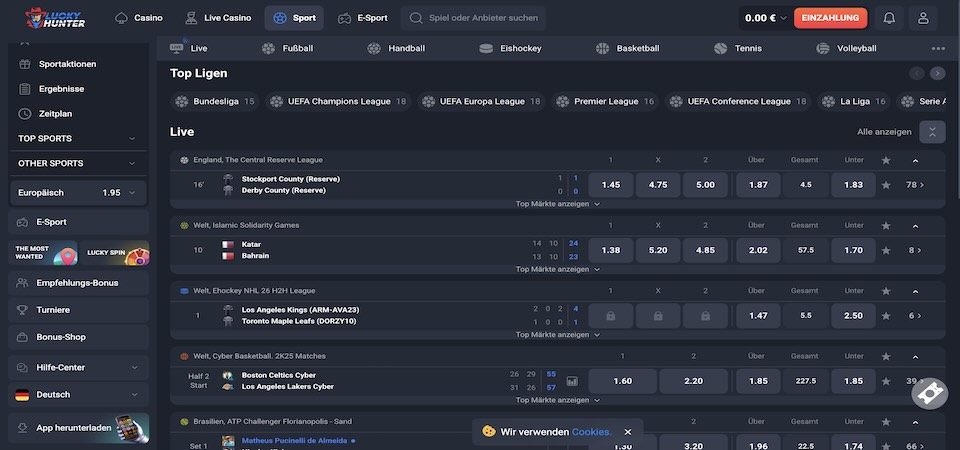Select the Sport tab
Screen dimensions: 960x450
[x=294, y=18]
